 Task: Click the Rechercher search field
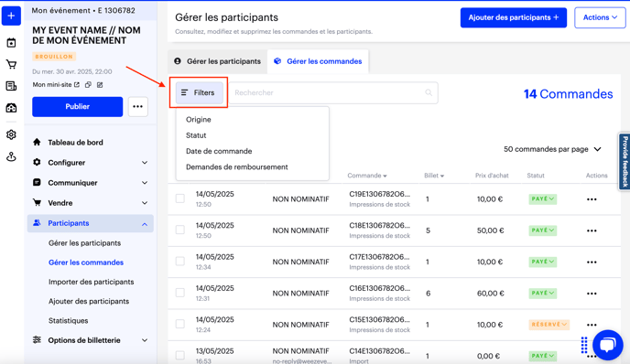[333, 92]
